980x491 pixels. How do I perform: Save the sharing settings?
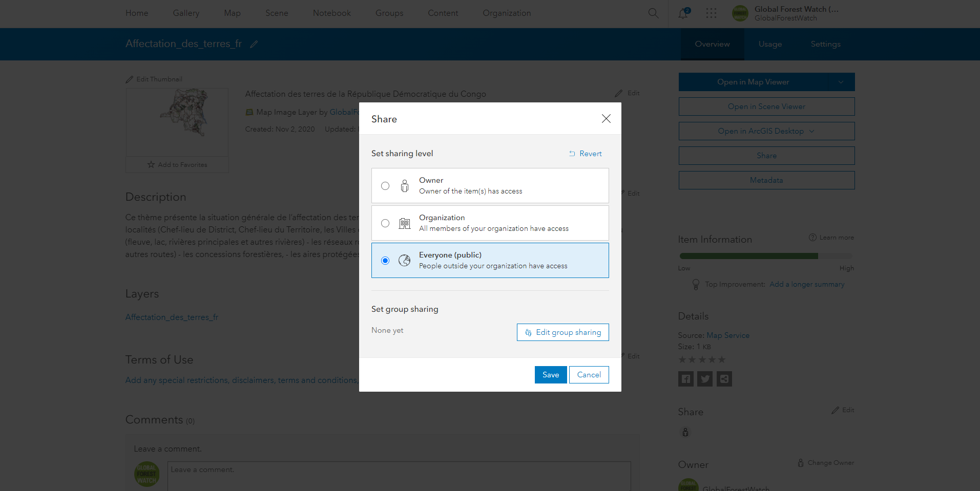point(550,375)
